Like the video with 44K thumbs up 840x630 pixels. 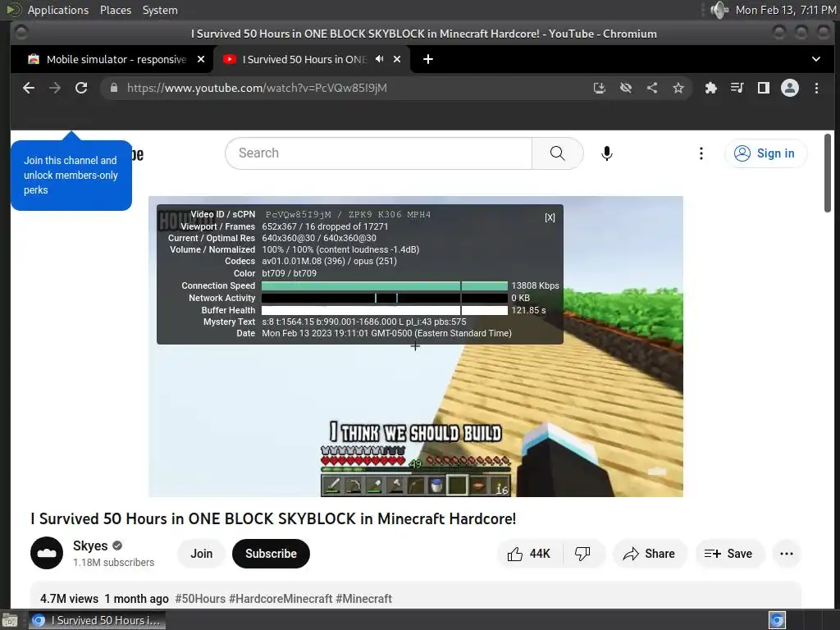529,554
